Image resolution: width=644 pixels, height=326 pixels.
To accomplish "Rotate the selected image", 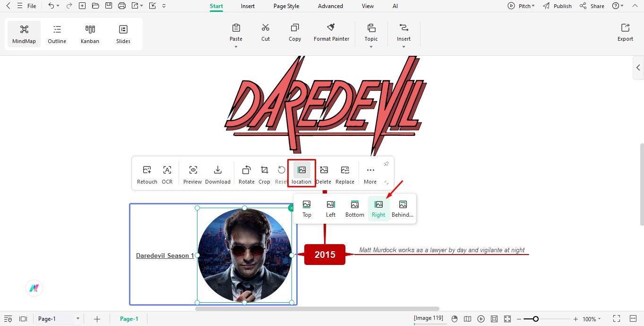I will 247,174.
